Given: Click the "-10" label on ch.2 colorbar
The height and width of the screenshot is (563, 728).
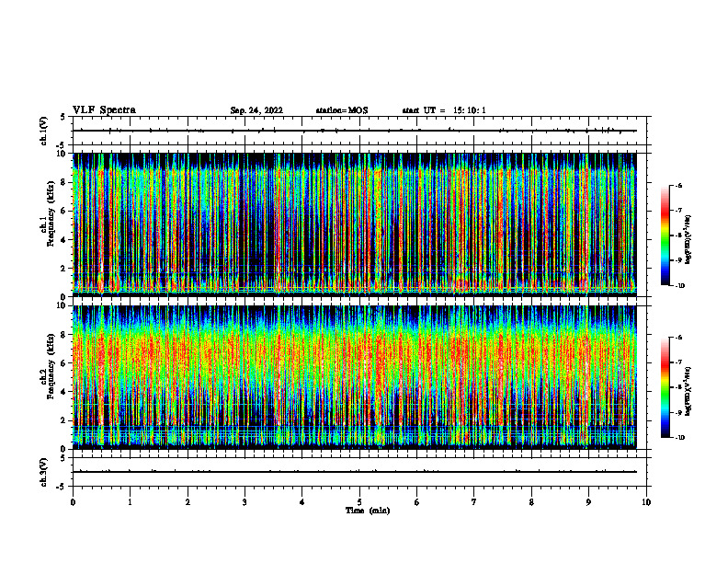Looking at the screenshot, I should 679,438.
